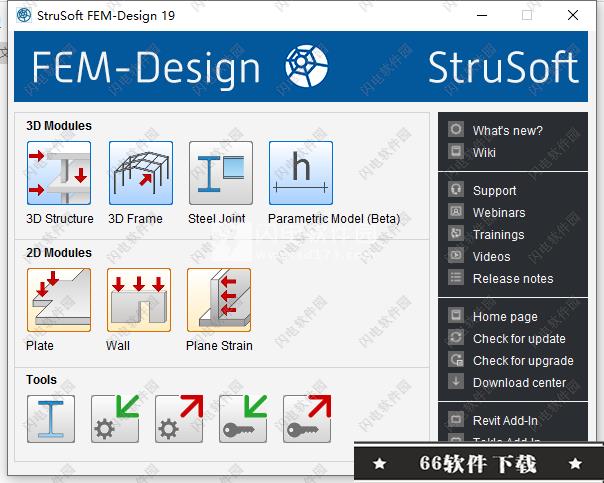Launch the 3D Frame module
The height and width of the screenshot is (483, 604).
[x=141, y=173]
